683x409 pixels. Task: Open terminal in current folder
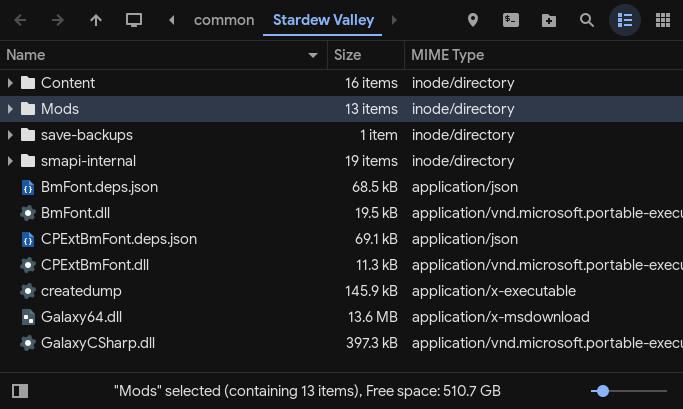tap(511, 20)
